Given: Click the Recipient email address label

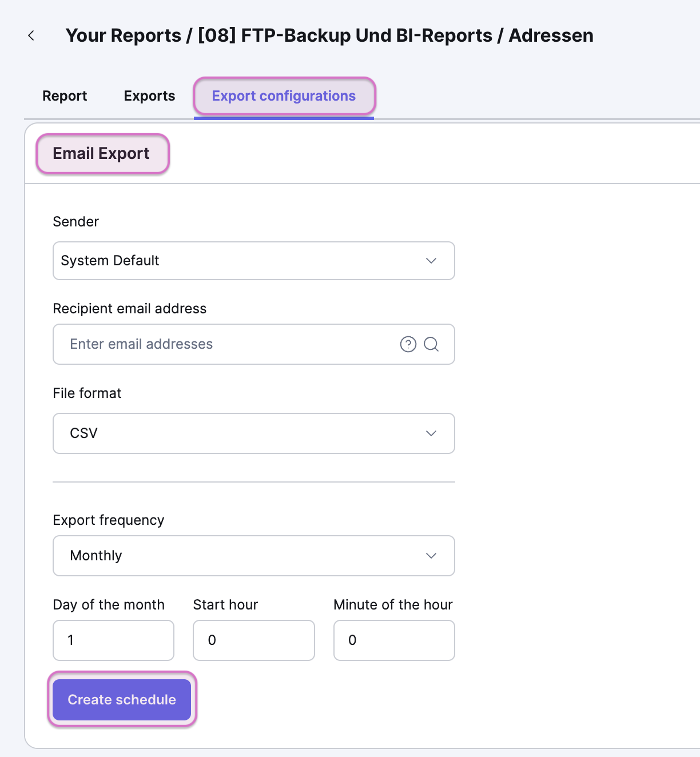Looking at the screenshot, I should tap(130, 309).
